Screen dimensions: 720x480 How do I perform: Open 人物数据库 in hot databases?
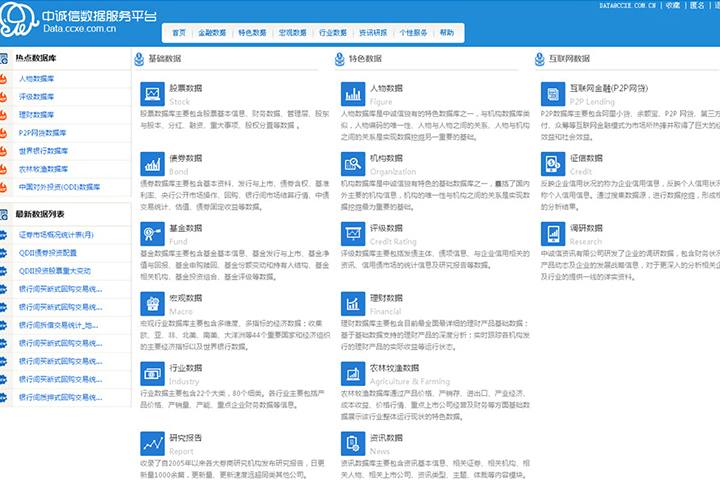coord(36,79)
